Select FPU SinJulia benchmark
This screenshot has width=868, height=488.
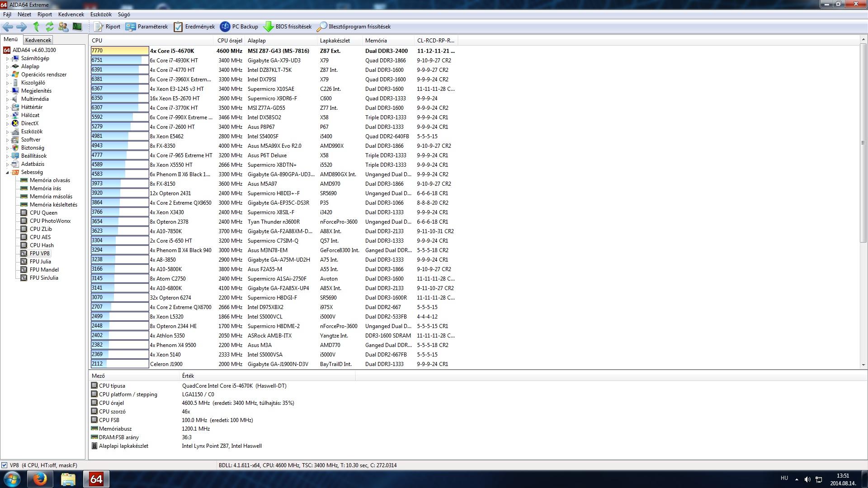tap(44, 278)
